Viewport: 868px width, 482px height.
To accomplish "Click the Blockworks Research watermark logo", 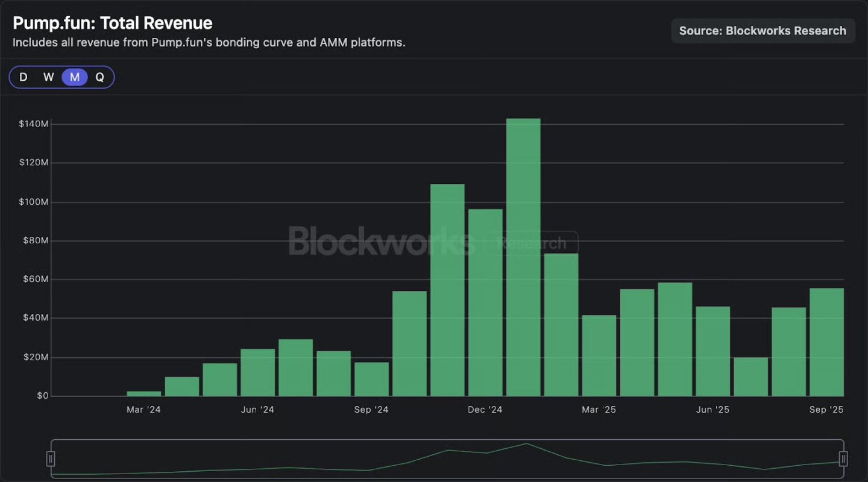I will tap(433, 242).
